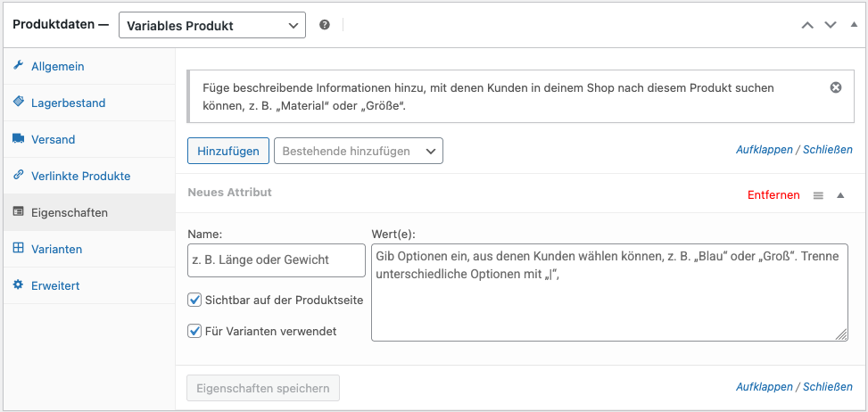Screen dimensions: 868x412
Task: Click the chain link icon for Verlinkte Produkte
Action: click(x=18, y=176)
